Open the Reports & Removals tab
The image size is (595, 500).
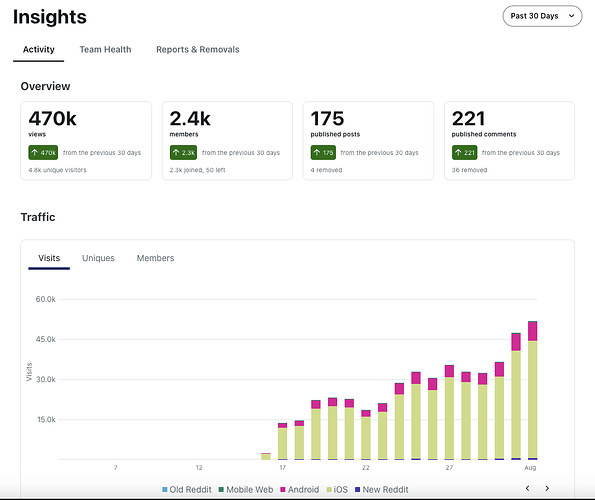[198, 49]
